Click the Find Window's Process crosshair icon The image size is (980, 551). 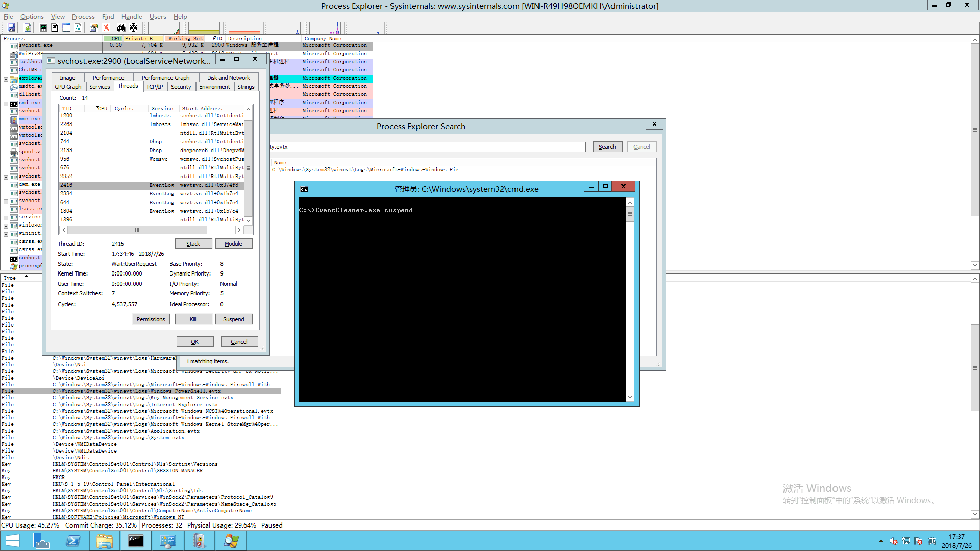(x=133, y=28)
